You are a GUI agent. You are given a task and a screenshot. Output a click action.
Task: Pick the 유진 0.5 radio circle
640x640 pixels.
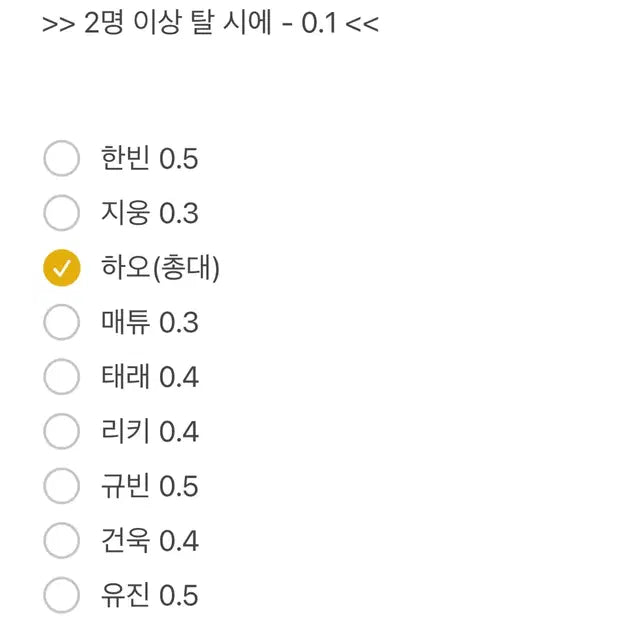62,596
